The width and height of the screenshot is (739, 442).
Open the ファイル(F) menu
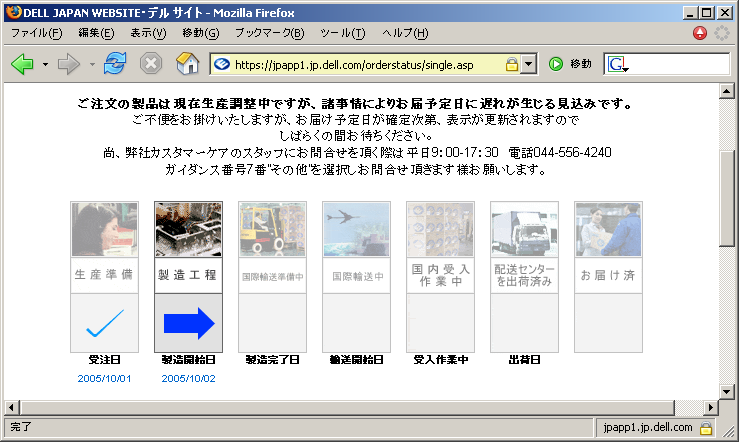pos(36,33)
